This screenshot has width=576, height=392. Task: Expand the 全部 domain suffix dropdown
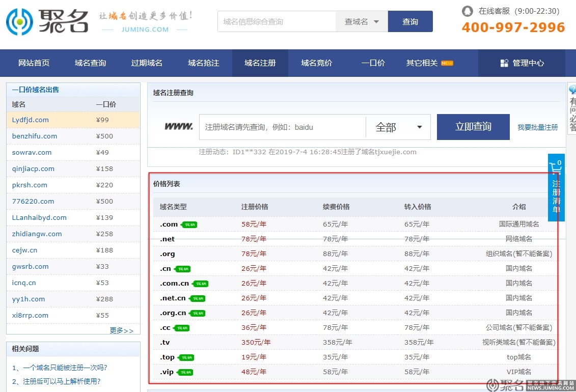(x=398, y=127)
